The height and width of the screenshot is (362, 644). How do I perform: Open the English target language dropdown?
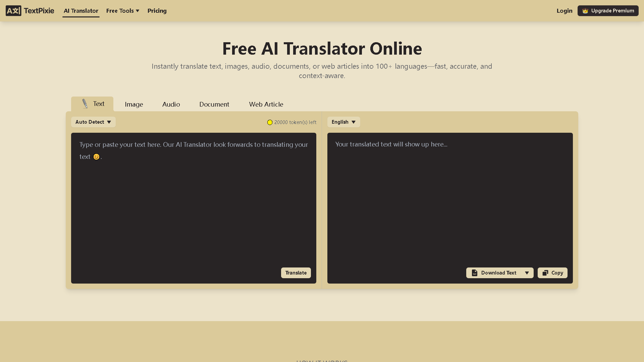[343, 122]
